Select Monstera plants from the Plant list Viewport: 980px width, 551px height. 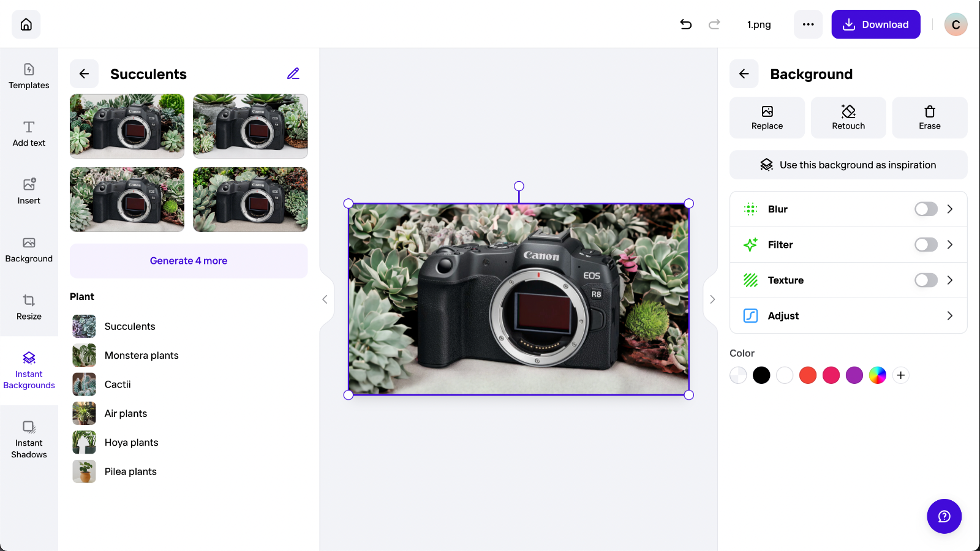pos(141,355)
